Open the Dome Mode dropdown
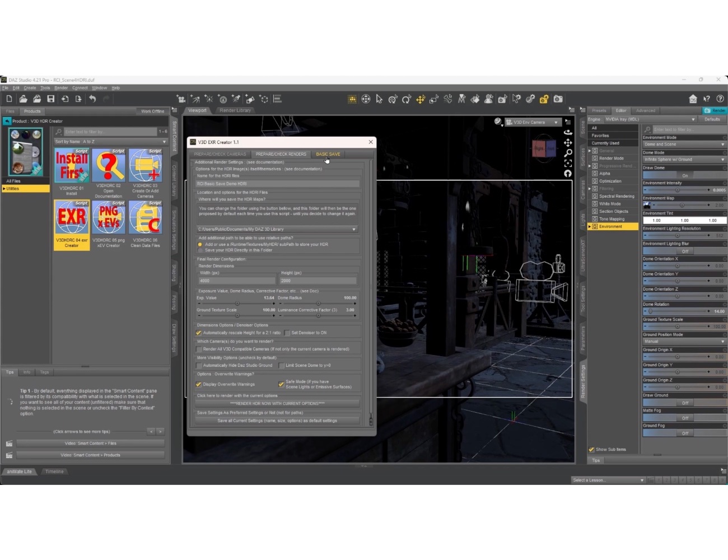Image resolution: width=728 pixels, height=560 pixels. click(684, 159)
